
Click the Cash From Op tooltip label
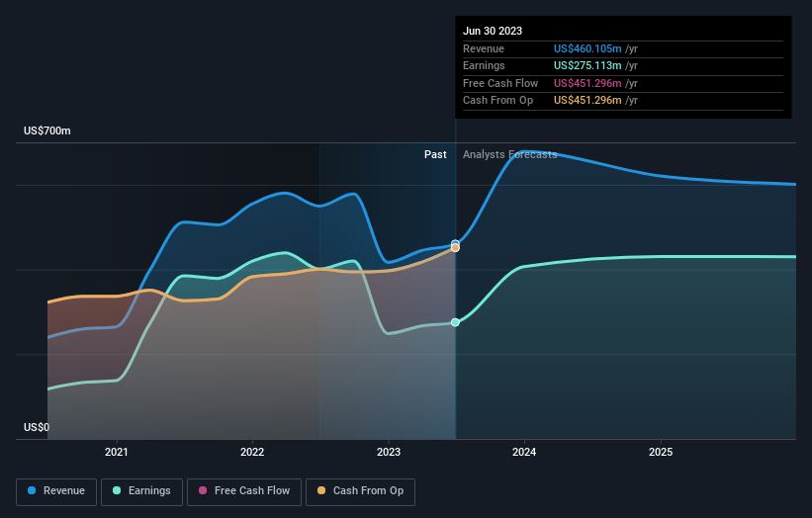[497, 101]
